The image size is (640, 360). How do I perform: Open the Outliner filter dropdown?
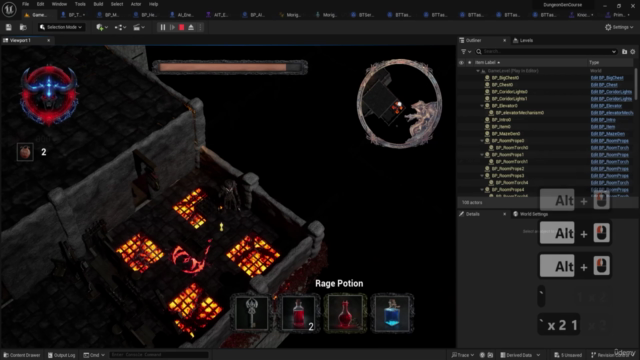(x=466, y=51)
